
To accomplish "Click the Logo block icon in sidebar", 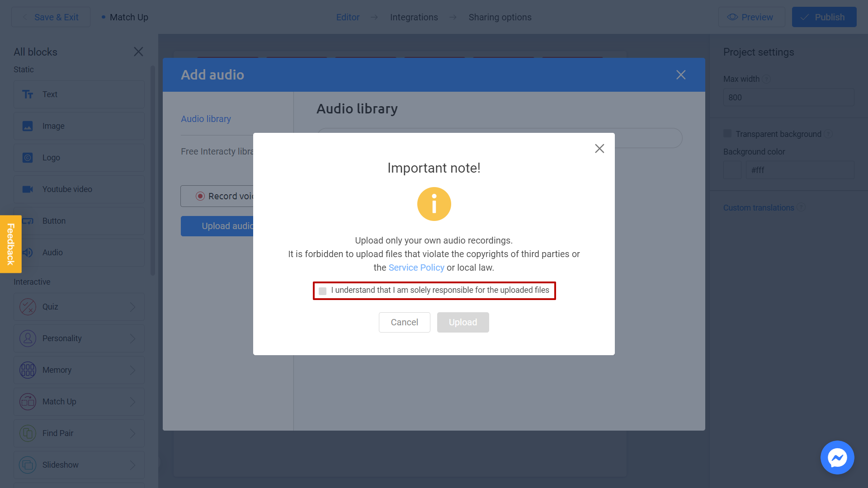I will (x=28, y=157).
